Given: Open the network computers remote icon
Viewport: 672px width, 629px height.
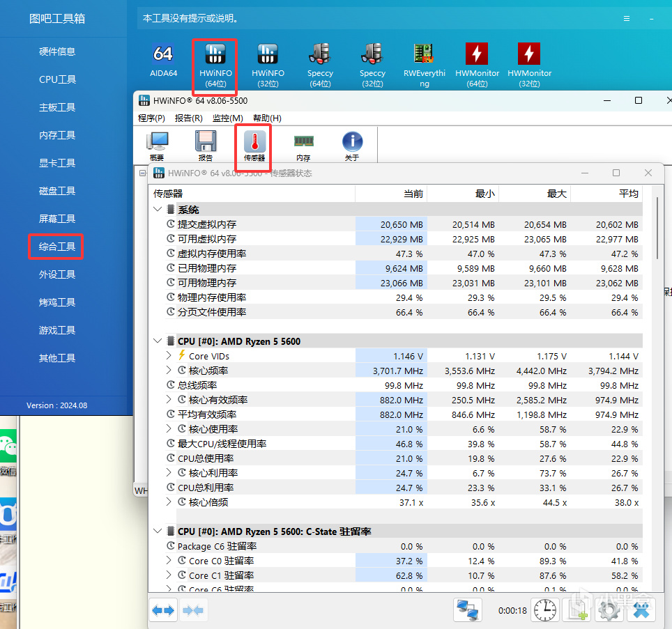Looking at the screenshot, I should [x=468, y=610].
